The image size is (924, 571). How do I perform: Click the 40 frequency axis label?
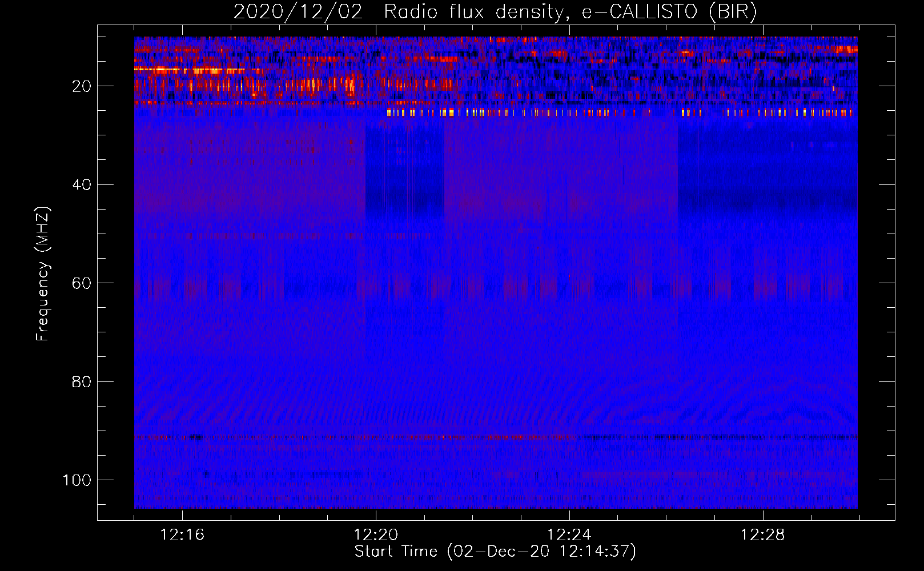(82, 185)
